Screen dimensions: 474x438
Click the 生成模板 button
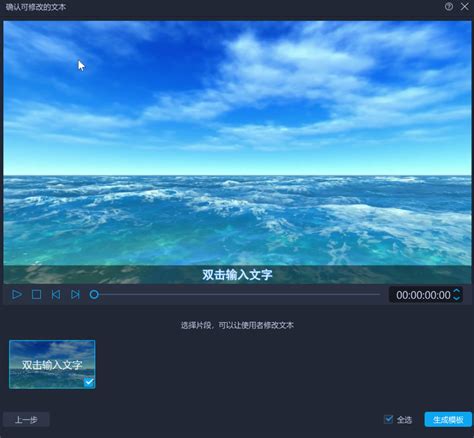(x=448, y=419)
